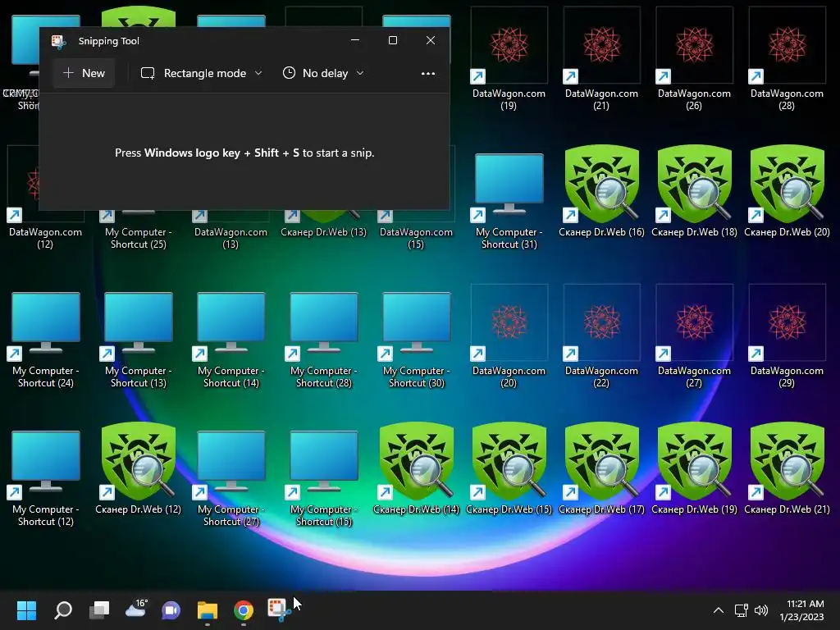
Task: Open Google Chrome from the taskbar
Action: [244, 610]
